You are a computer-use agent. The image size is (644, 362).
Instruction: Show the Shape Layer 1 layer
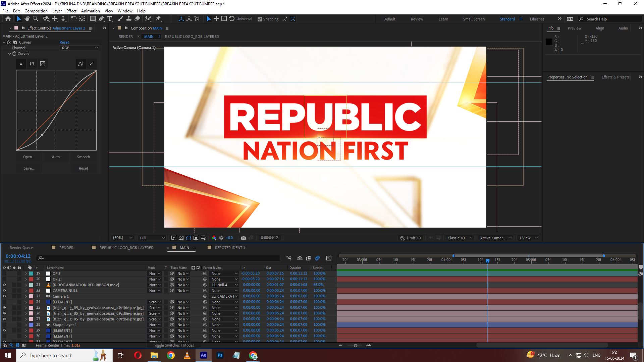[x=4, y=325]
